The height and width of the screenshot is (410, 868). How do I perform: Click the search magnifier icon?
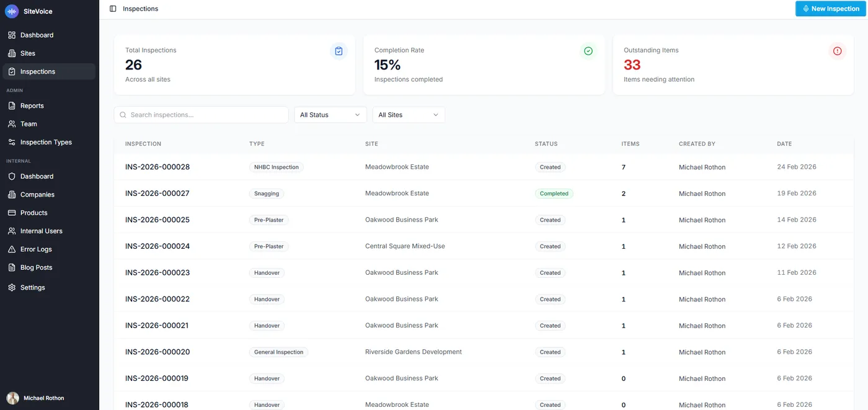123,115
